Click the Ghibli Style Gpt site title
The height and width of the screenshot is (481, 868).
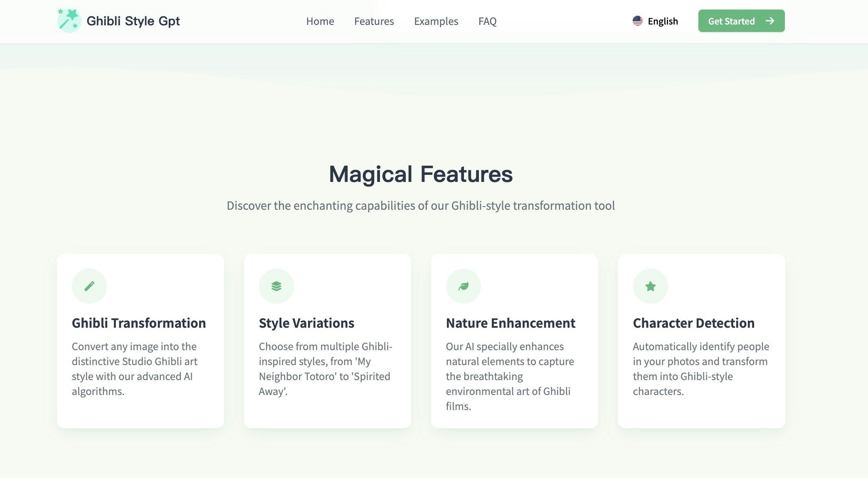133,21
